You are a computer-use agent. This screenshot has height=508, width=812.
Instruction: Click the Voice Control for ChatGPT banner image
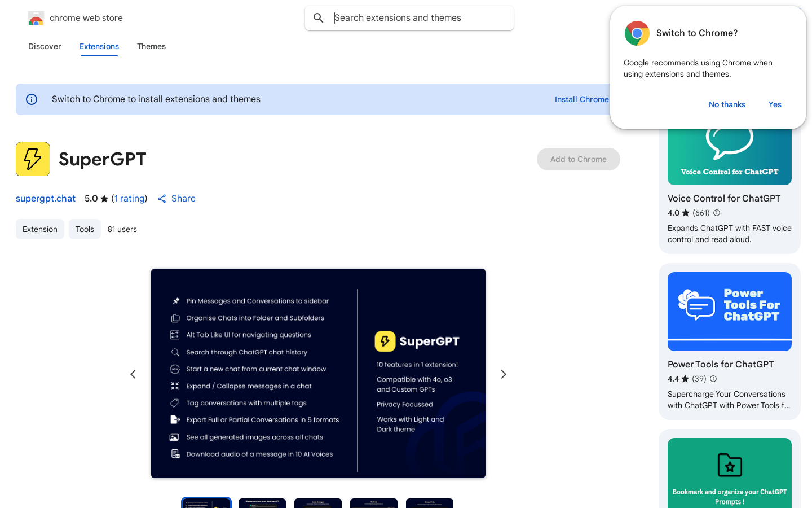pyautogui.click(x=730, y=156)
